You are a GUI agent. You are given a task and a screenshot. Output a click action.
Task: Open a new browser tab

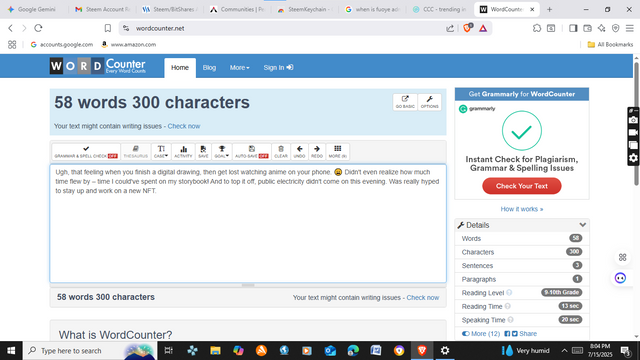[x=549, y=9]
